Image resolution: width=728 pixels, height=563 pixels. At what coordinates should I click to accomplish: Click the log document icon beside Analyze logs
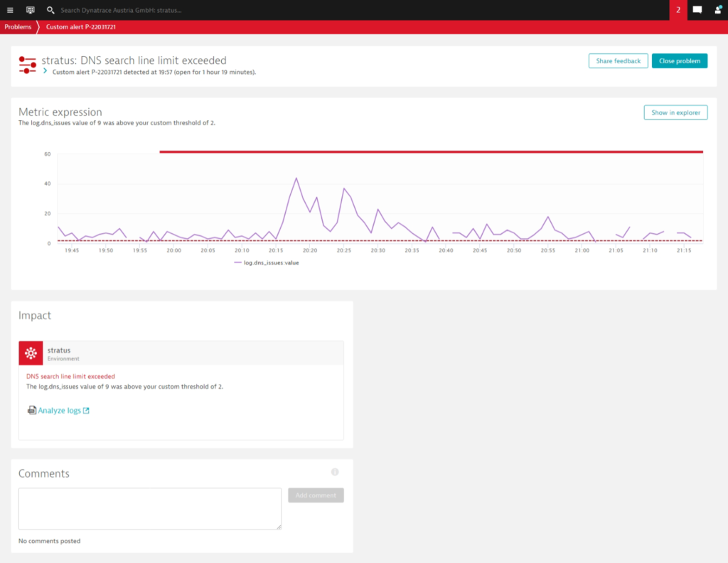tap(31, 410)
